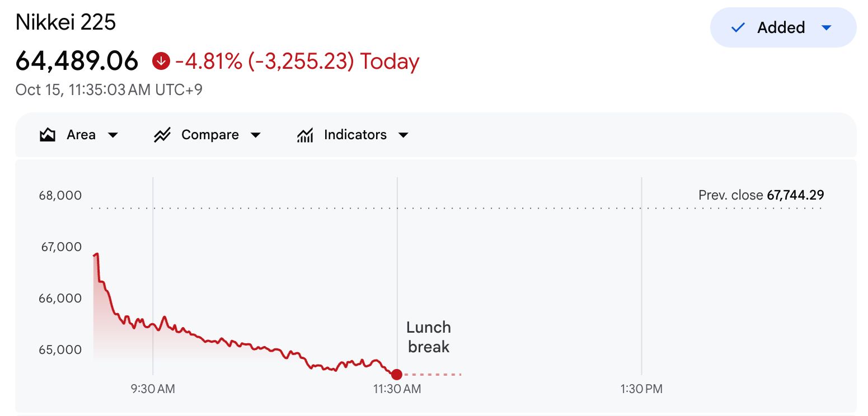Click the Prev. close 67,744.29 label
This screenshot has width=868, height=416.
coord(761,195)
